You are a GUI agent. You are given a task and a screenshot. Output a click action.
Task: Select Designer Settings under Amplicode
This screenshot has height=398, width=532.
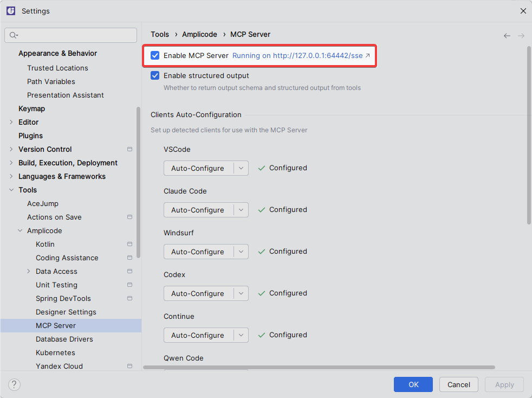(x=66, y=312)
